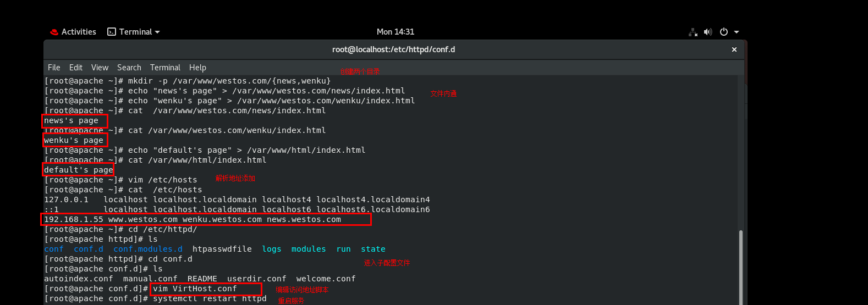Click the "news's page" output text
The height and width of the screenshot is (305, 868).
click(x=71, y=120)
